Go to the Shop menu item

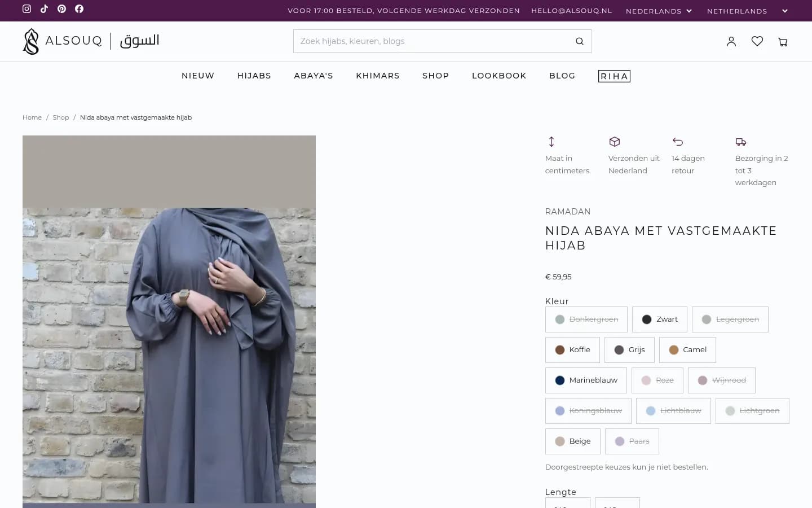pyautogui.click(x=436, y=76)
